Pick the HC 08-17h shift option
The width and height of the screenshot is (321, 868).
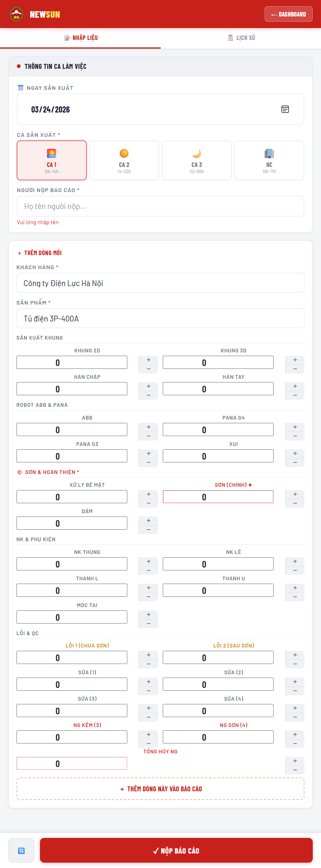click(x=269, y=160)
